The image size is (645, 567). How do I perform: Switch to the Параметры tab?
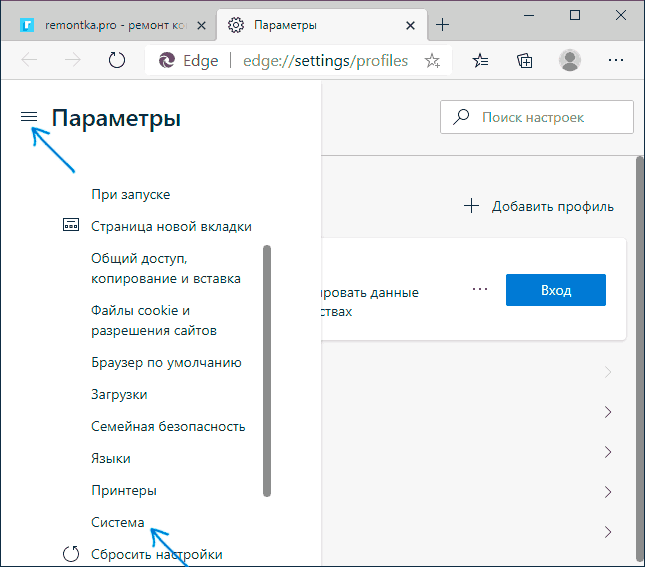tap(322, 25)
